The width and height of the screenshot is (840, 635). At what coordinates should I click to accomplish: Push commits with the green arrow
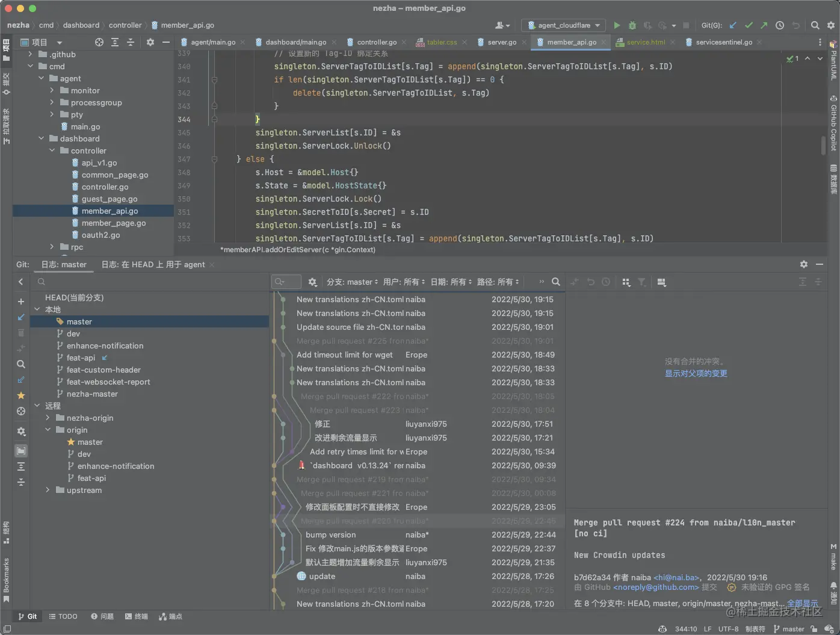764,25
